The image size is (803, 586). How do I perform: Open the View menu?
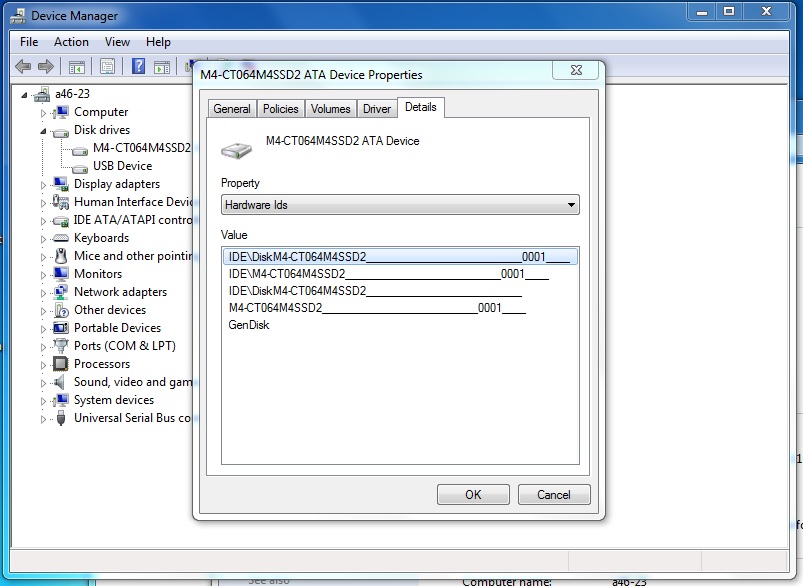pos(117,41)
